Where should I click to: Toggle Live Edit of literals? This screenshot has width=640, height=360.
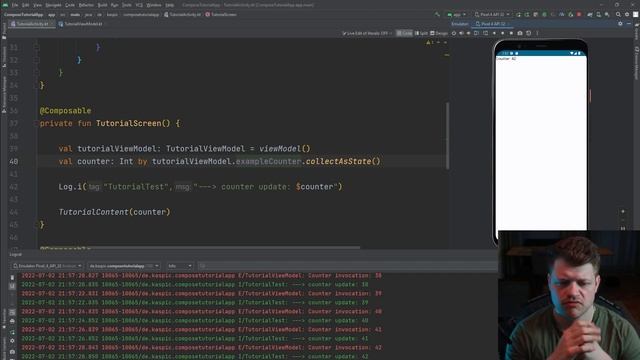tap(367, 33)
